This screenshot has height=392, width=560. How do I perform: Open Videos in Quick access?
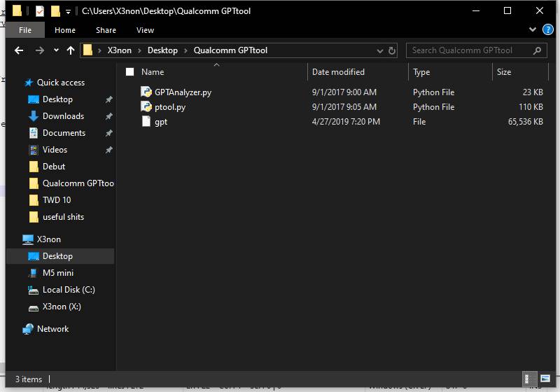(x=55, y=150)
